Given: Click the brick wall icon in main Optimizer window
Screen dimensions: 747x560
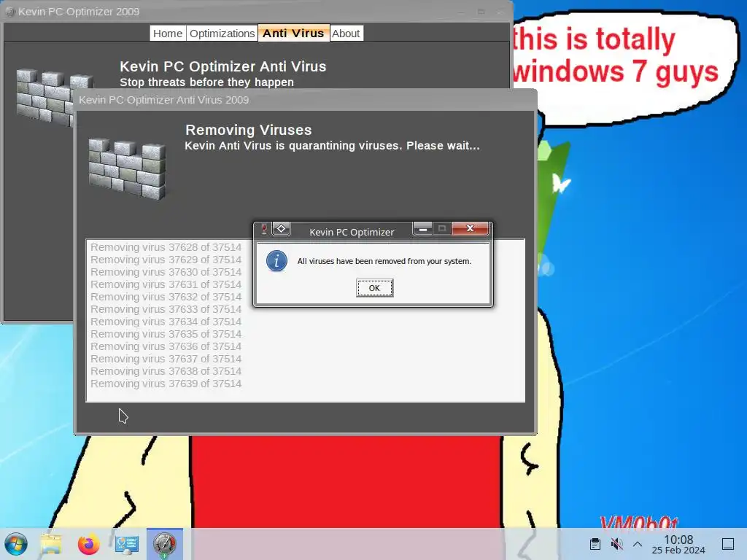Looking at the screenshot, I should 46,97.
